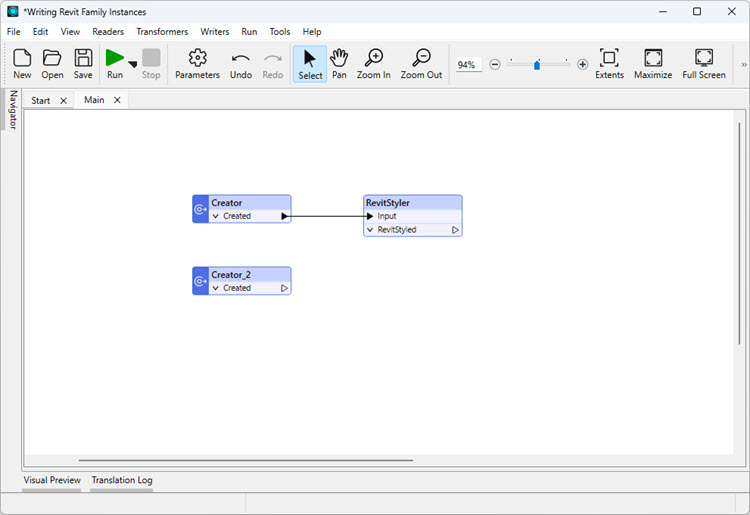Viewport: 750px width, 515px height.
Task: Increase zoom with plus circle button
Action: 582,64
